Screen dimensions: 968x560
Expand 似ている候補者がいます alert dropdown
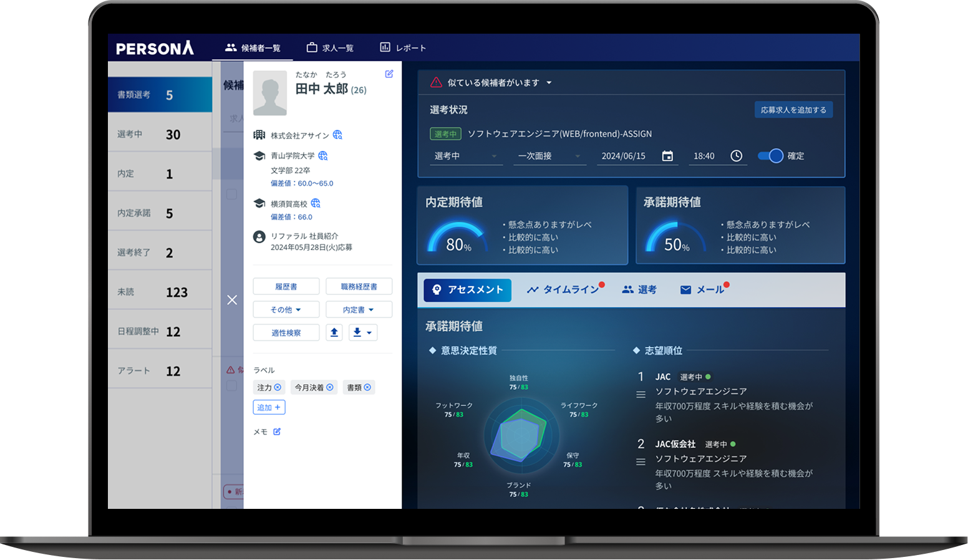point(549,82)
